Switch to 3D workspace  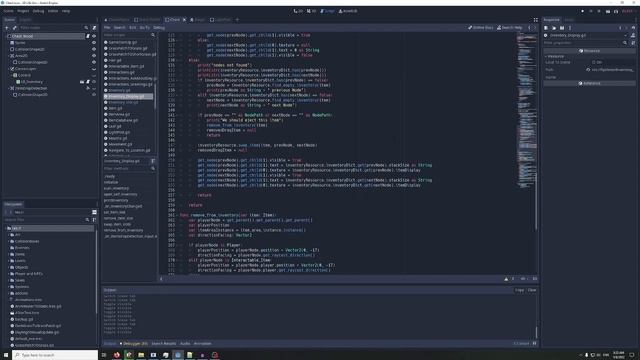point(311,11)
